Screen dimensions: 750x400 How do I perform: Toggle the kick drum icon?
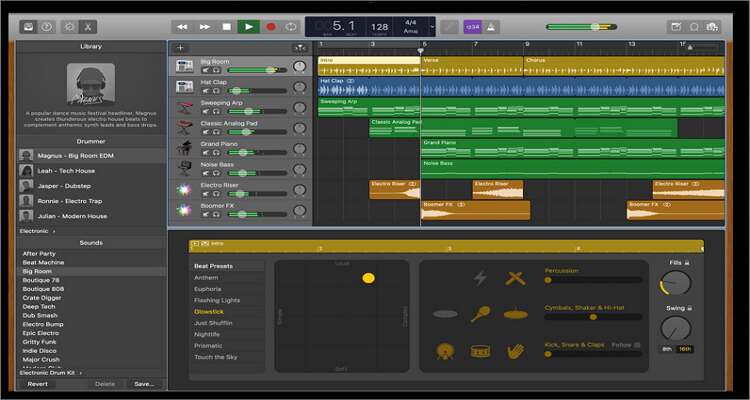[445, 352]
